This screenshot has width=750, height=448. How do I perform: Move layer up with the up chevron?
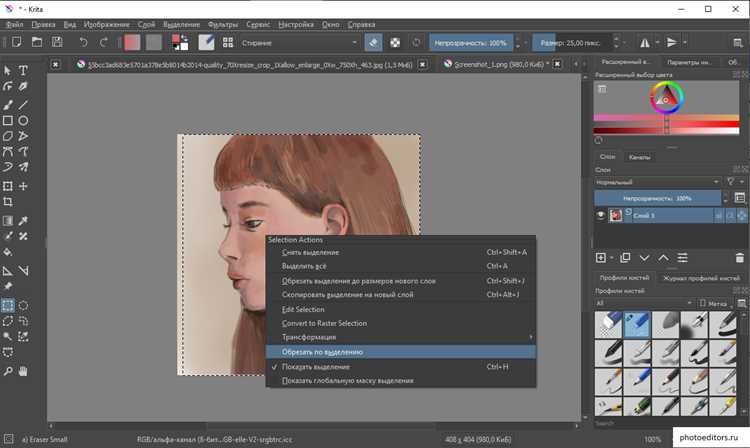pos(663,258)
